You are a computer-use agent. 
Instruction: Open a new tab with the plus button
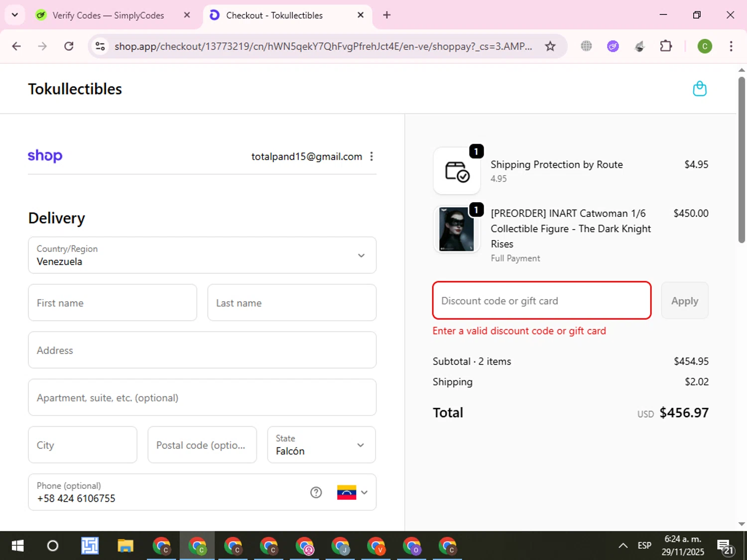click(x=387, y=15)
